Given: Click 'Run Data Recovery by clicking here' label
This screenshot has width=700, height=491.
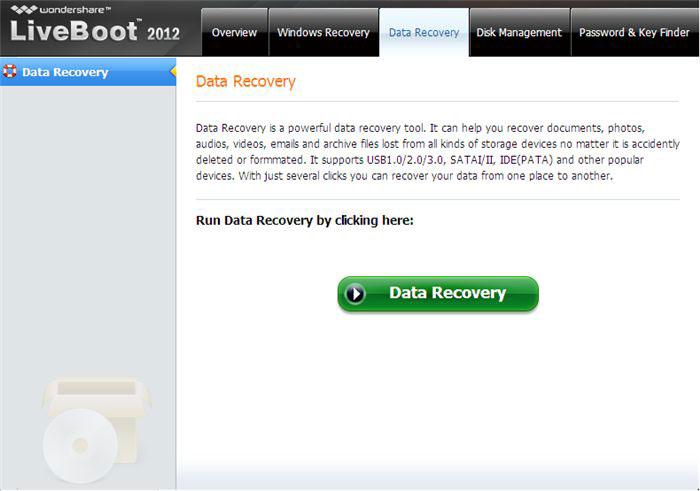Looking at the screenshot, I should [304, 221].
